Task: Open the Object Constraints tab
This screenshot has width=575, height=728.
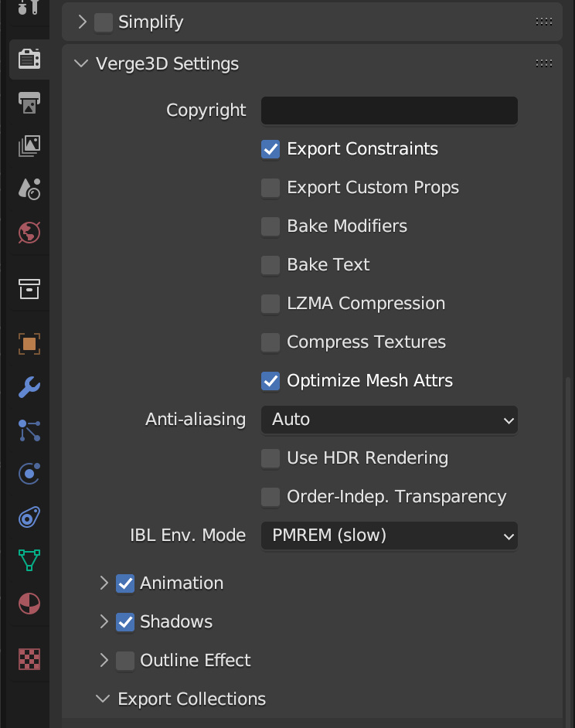Action: click(29, 517)
